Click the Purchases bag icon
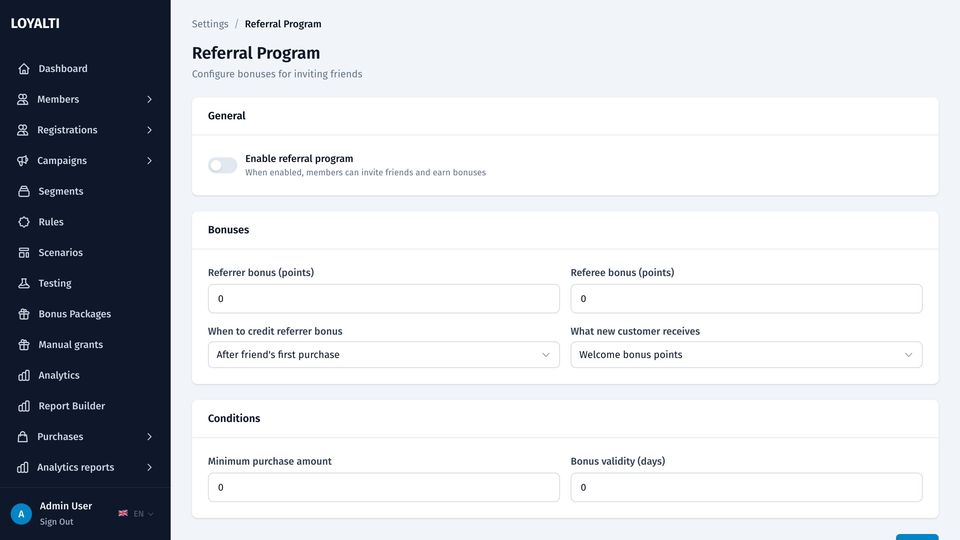Image resolution: width=960 pixels, height=540 pixels. tap(23, 437)
